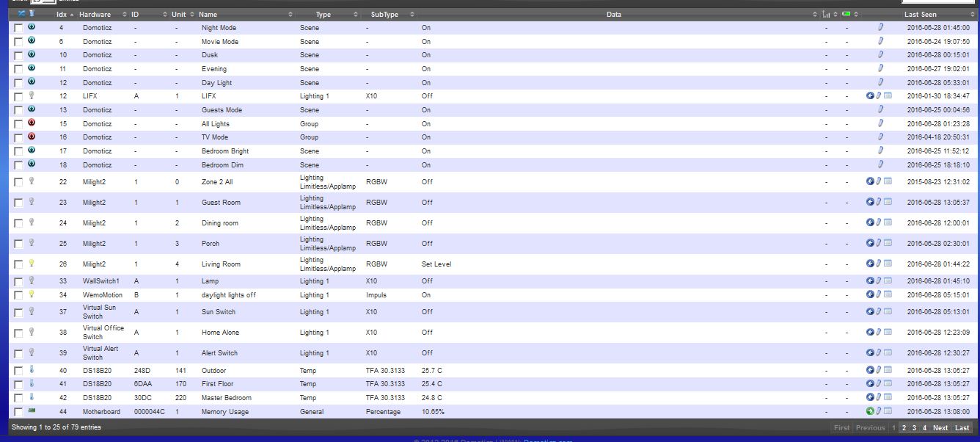Click the battery level column header icon
The height and width of the screenshot is (442, 980).
click(846, 14)
